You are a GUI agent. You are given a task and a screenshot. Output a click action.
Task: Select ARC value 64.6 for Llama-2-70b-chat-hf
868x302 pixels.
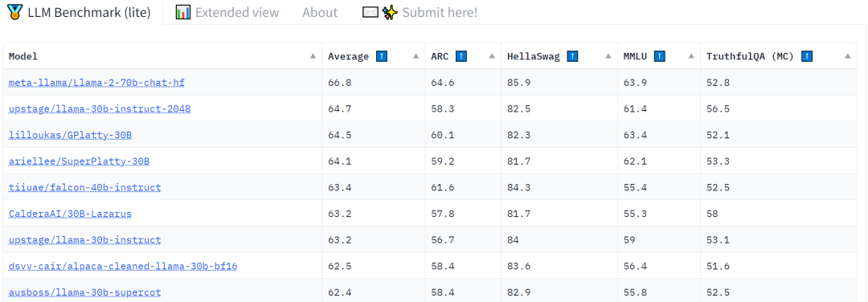point(443,83)
